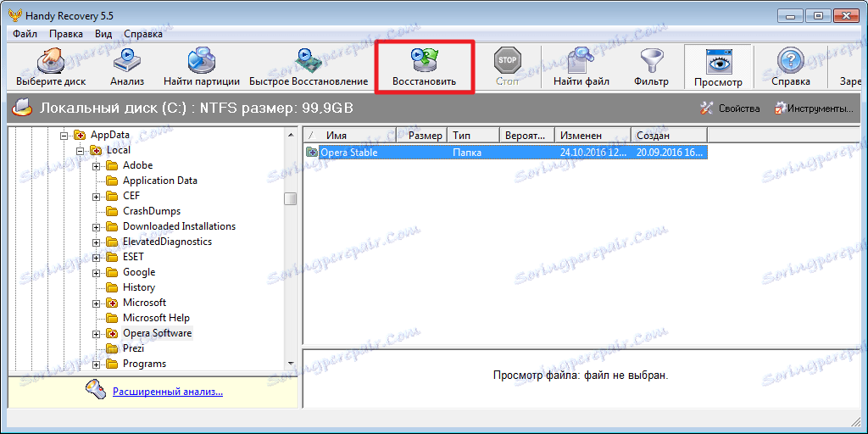Open the Вид menu
The image size is (868, 434).
point(103,34)
